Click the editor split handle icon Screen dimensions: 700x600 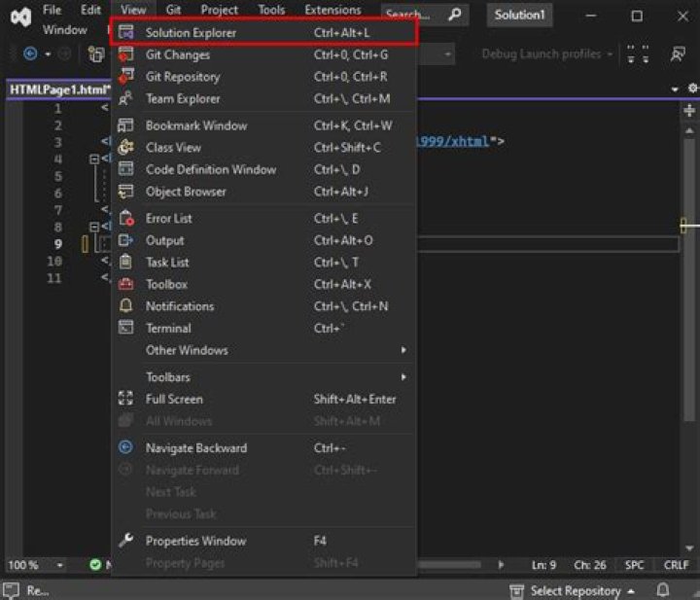coord(689,110)
